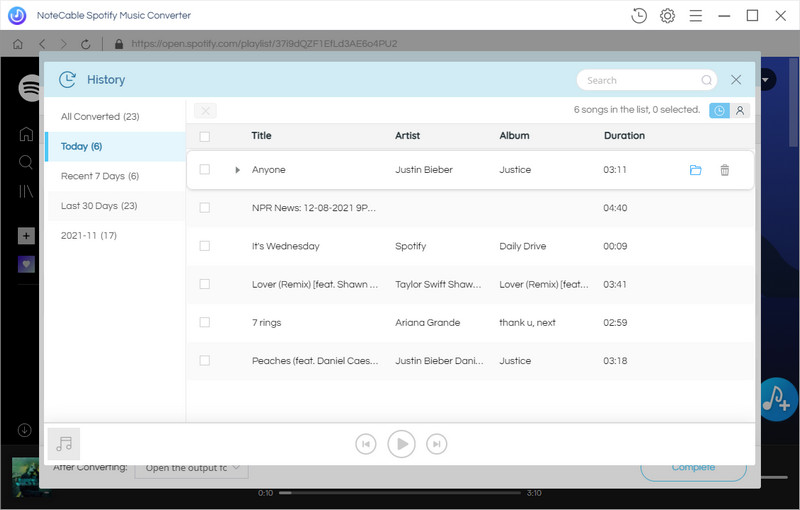Check the box for It's Wednesday
This screenshot has height=510, width=800.
click(205, 246)
